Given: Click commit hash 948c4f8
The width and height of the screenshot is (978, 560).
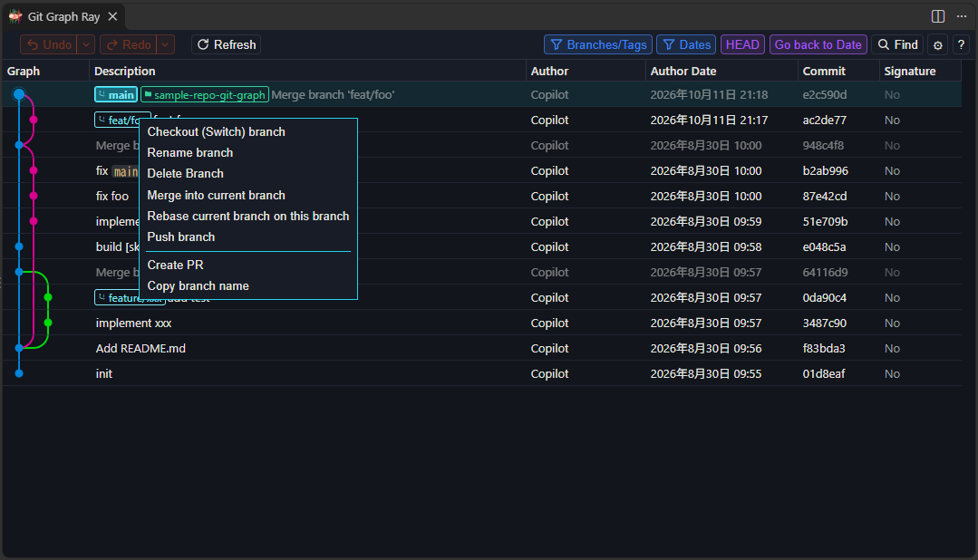Looking at the screenshot, I should 823,145.
